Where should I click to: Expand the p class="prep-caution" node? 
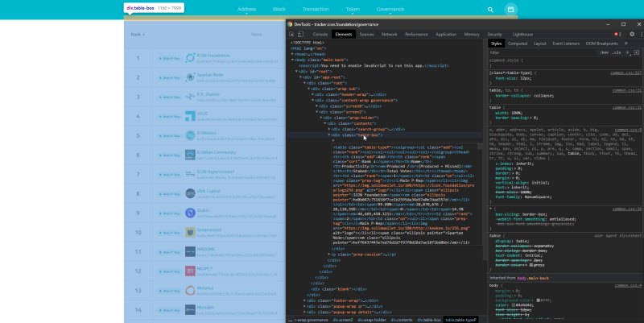click(x=329, y=255)
